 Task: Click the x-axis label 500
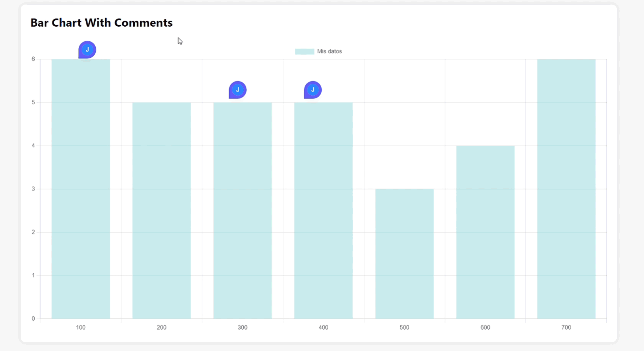pos(404,327)
